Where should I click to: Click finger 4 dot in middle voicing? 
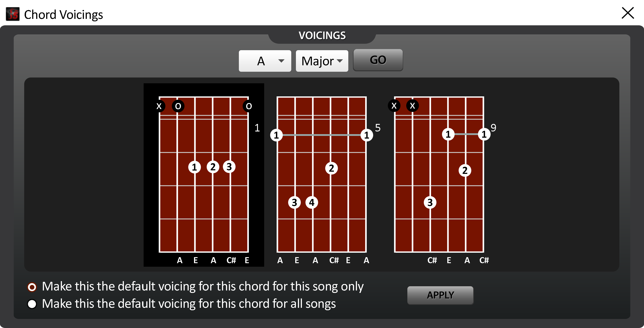coord(312,202)
